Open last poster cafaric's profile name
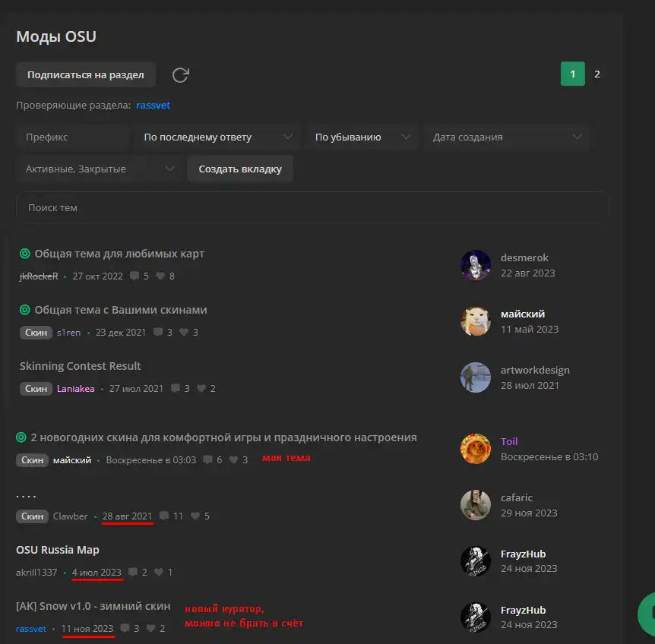Viewport: 655px width, 644px height. click(517, 497)
